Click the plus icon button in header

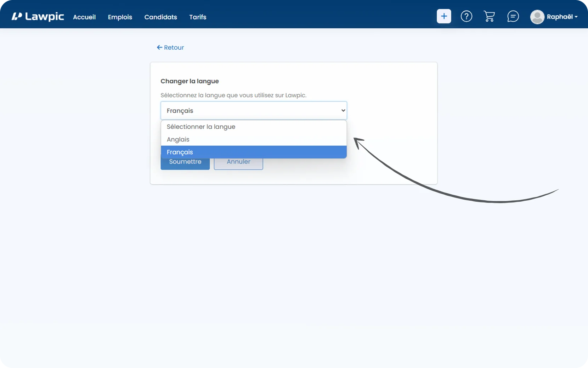tap(443, 16)
